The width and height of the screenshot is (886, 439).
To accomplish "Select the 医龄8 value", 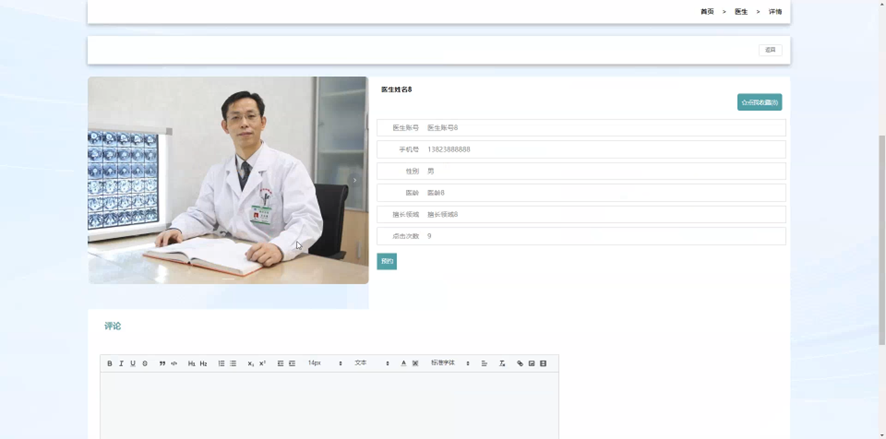I will 436,193.
